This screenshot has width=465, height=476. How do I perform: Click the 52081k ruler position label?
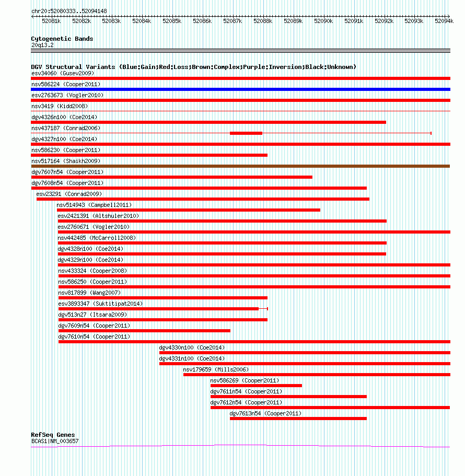click(x=51, y=21)
